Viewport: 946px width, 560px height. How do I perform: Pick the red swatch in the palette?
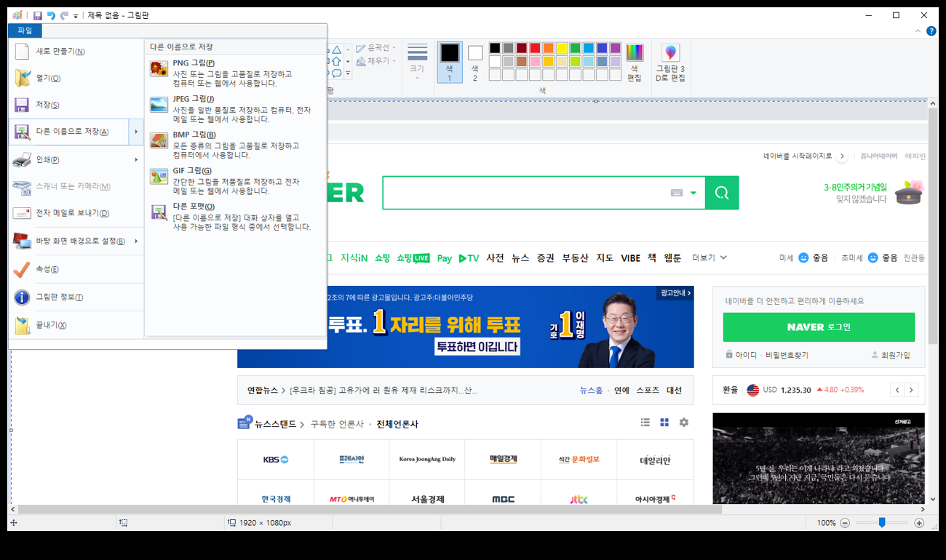[535, 48]
